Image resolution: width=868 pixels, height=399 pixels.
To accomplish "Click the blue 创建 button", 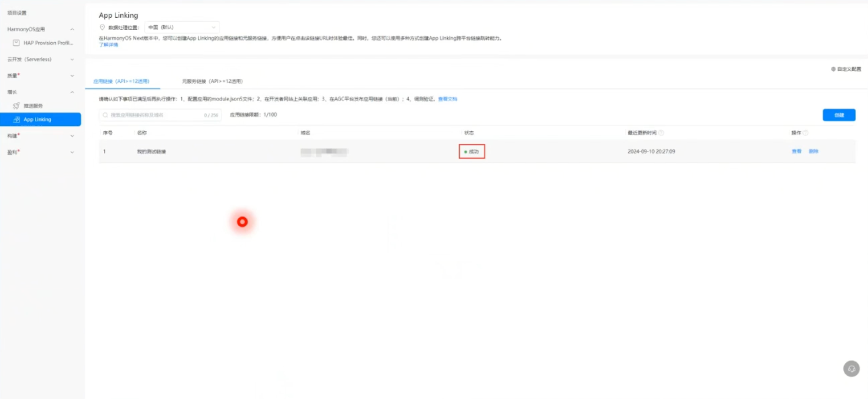I will click(x=839, y=115).
